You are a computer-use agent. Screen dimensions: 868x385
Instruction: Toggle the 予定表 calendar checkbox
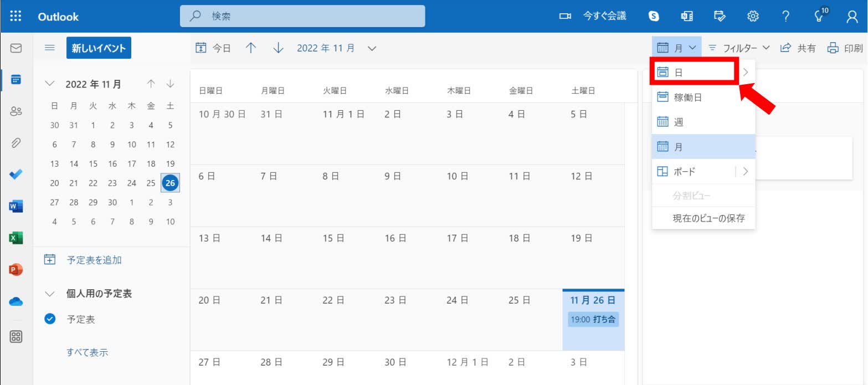[x=50, y=319]
